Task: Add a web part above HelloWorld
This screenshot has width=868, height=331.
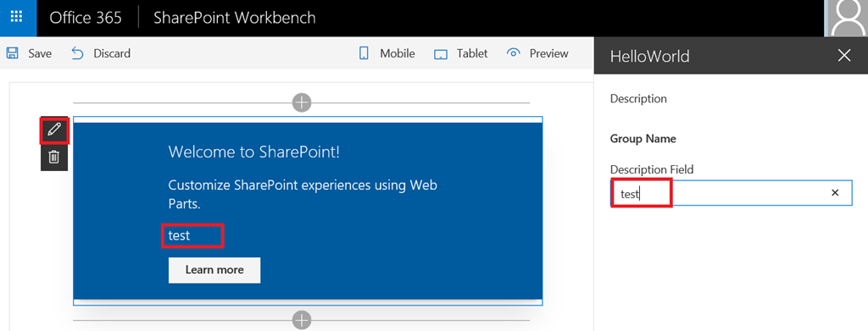Action: [x=302, y=102]
